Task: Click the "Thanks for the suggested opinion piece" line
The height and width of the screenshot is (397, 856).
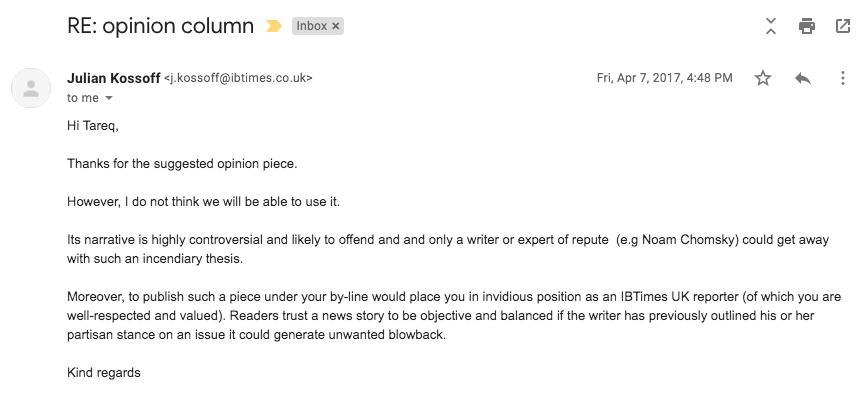Action: 182,164
